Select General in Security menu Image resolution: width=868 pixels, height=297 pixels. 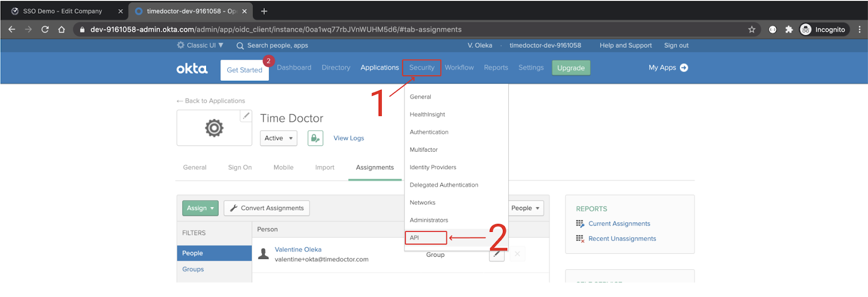pos(456,97)
